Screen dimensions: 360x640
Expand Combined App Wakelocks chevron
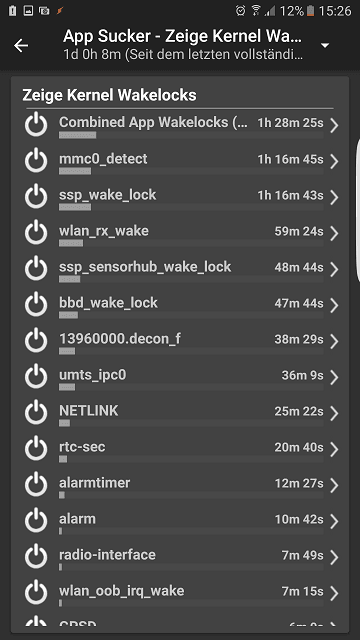click(334, 125)
